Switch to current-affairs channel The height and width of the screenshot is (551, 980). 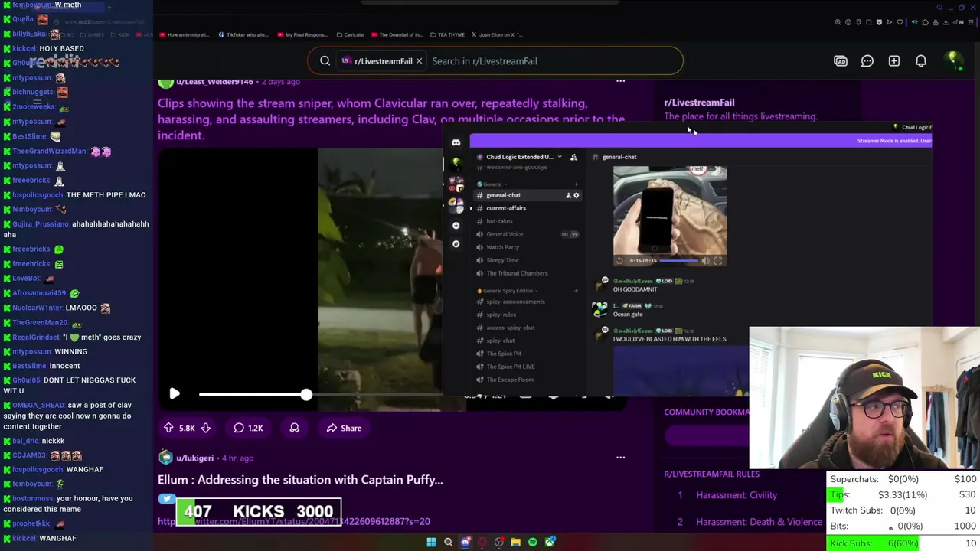506,208
